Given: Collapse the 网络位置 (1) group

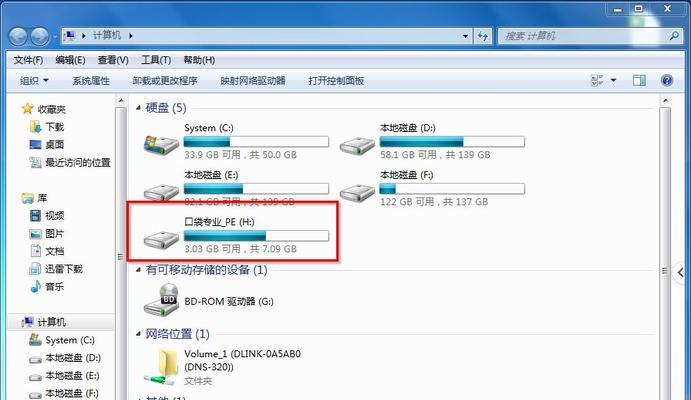Looking at the screenshot, I should [138, 333].
